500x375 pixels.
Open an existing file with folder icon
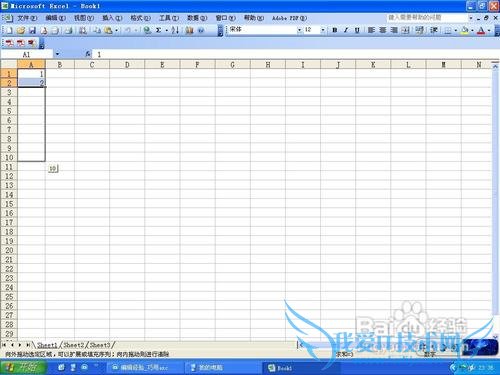coord(21,30)
